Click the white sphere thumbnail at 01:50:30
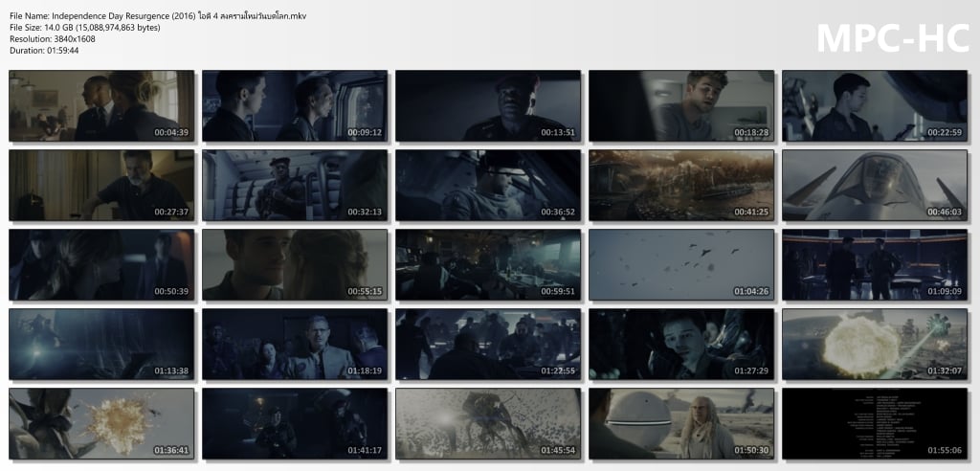 [681, 423]
